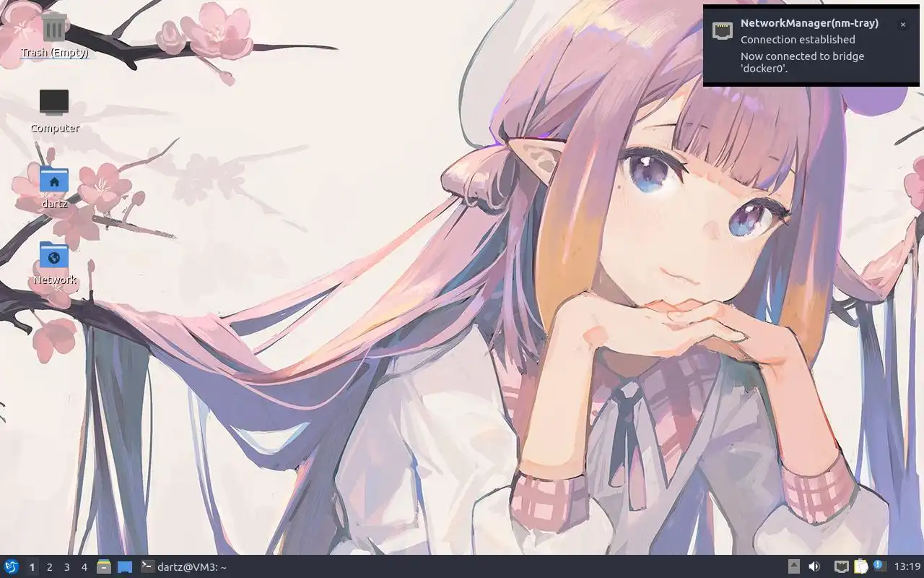
Task: Select the Computer desktop icon
Action: (54, 111)
